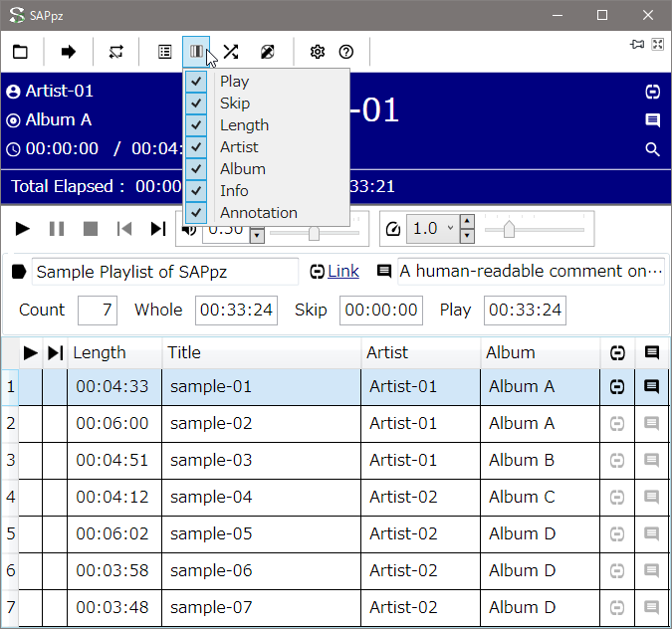Start playback with the Play button
672x629 pixels.
pyautogui.click(x=22, y=229)
